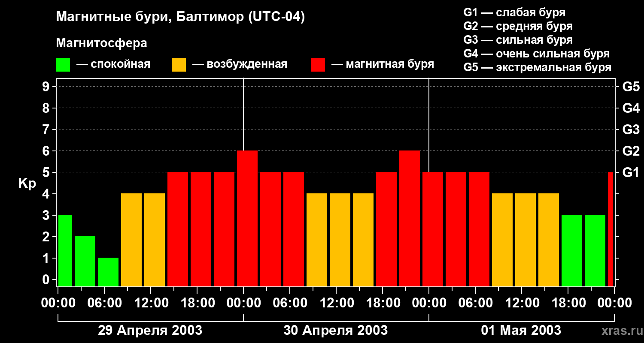Click the 'G3 — сильная буря' legend line
644x343 pixels.
(x=518, y=40)
